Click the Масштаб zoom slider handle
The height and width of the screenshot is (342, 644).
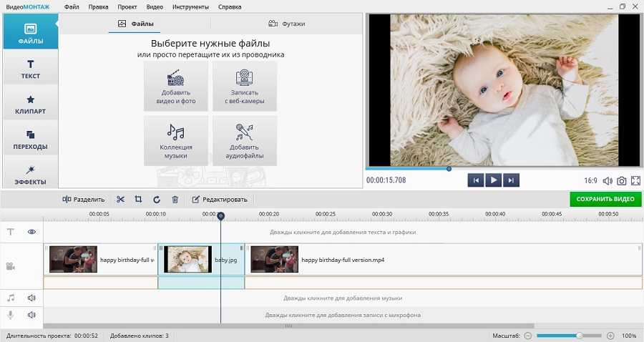pyautogui.click(x=579, y=335)
